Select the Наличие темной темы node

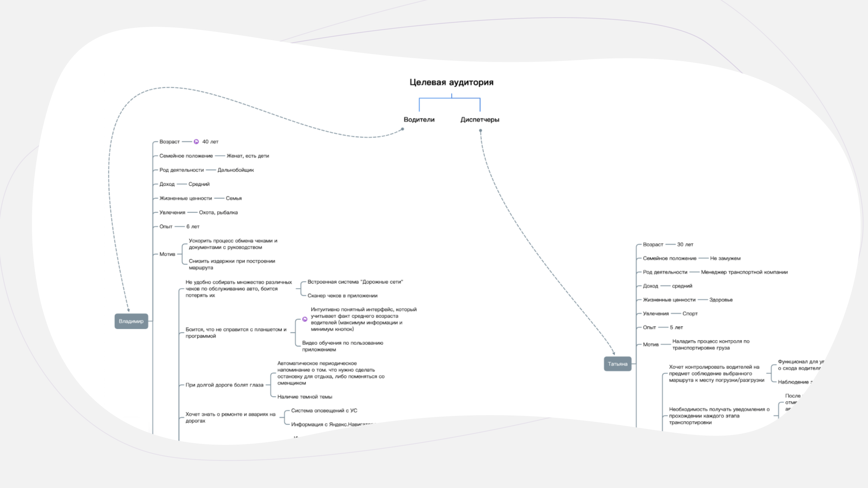(x=305, y=397)
